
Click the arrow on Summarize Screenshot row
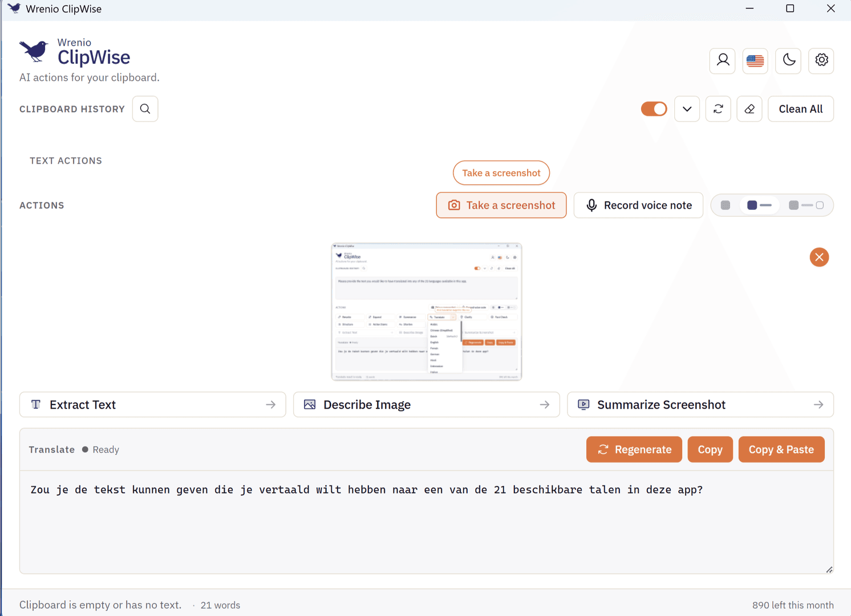coord(818,405)
